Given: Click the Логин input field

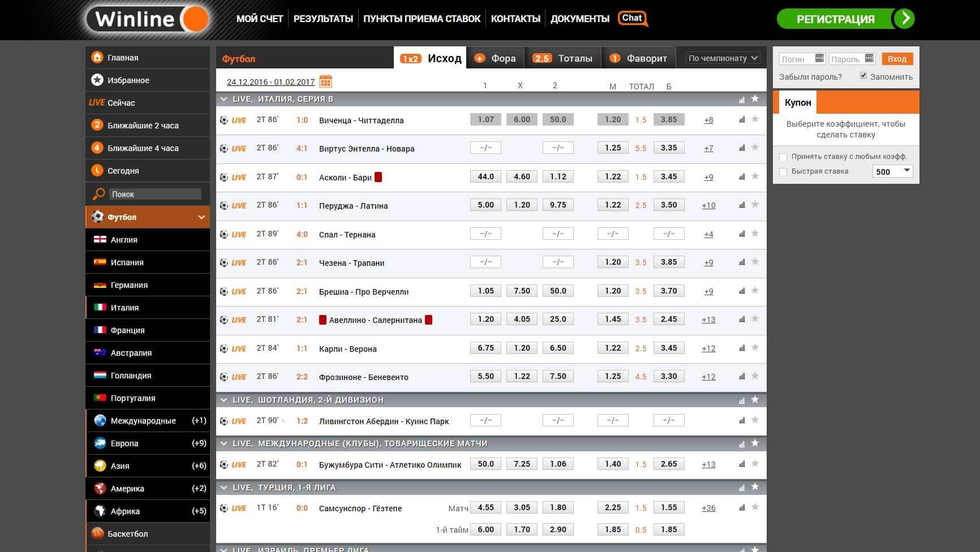Looking at the screenshot, I should coord(802,58).
